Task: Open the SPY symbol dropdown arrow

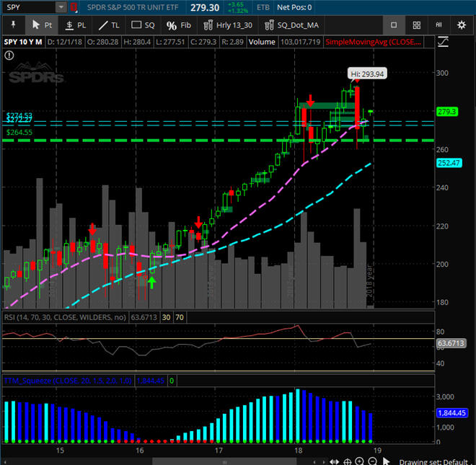Action: [x=61, y=7]
